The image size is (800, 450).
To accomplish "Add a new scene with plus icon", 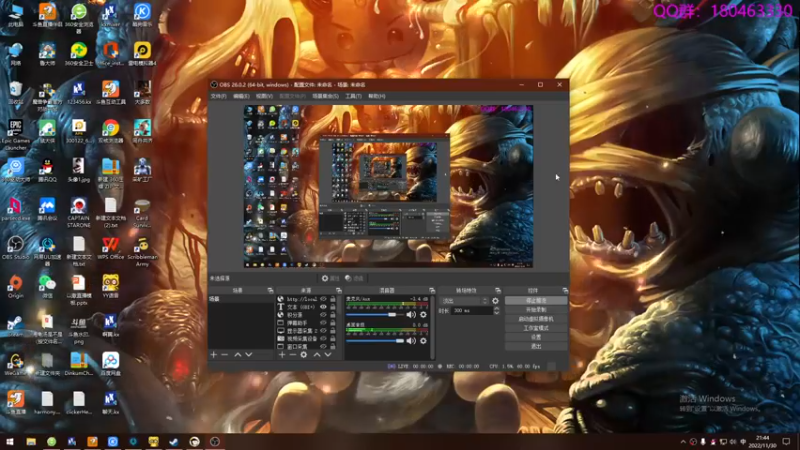I will pos(214,355).
